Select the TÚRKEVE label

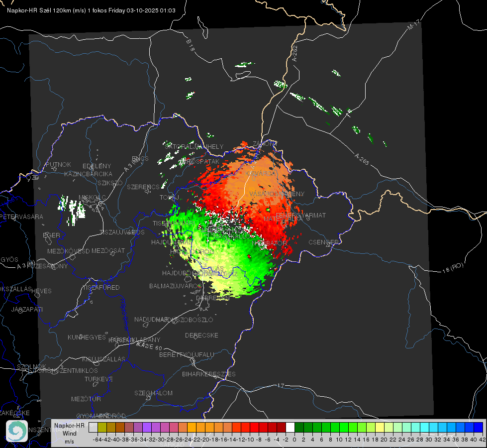99,379
